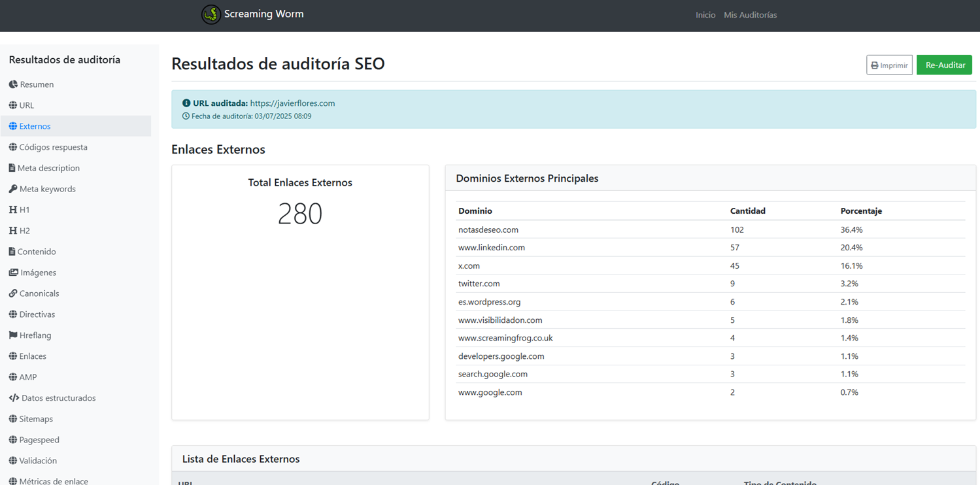
Task: Click the Screaming Worm brand name
Action: 263,14
